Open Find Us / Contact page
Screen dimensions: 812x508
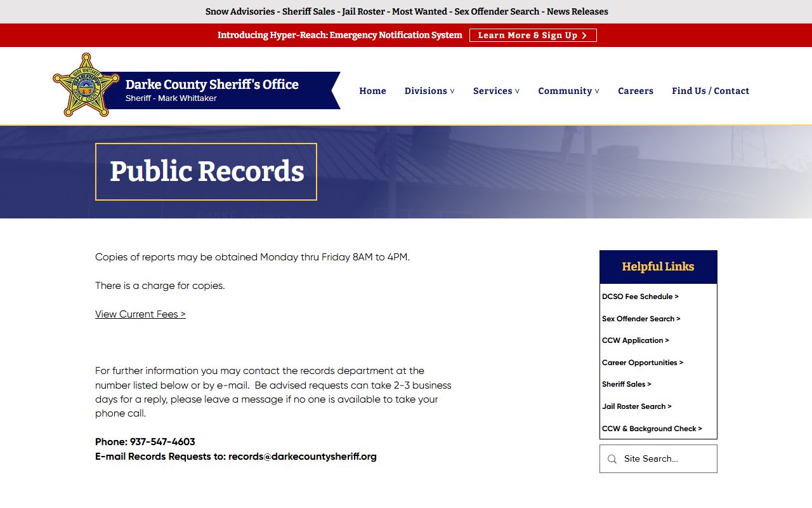[710, 91]
